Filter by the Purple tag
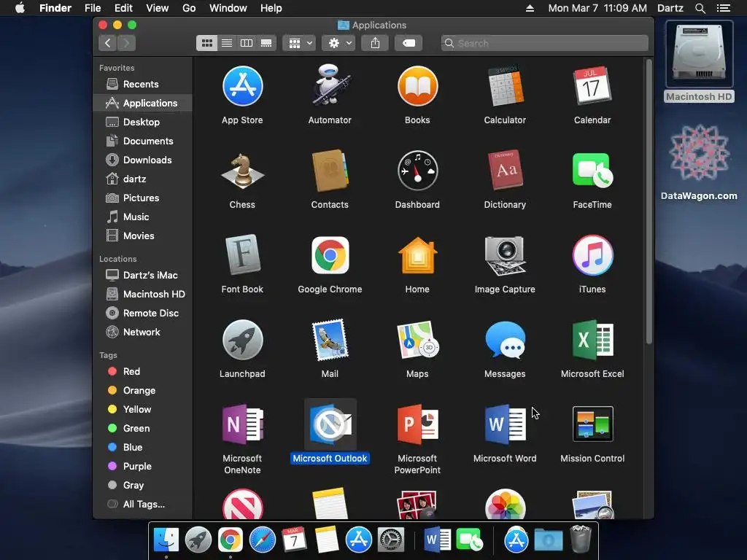The width and height of the screenshot is (747, 560). click(x=143, y=466)
